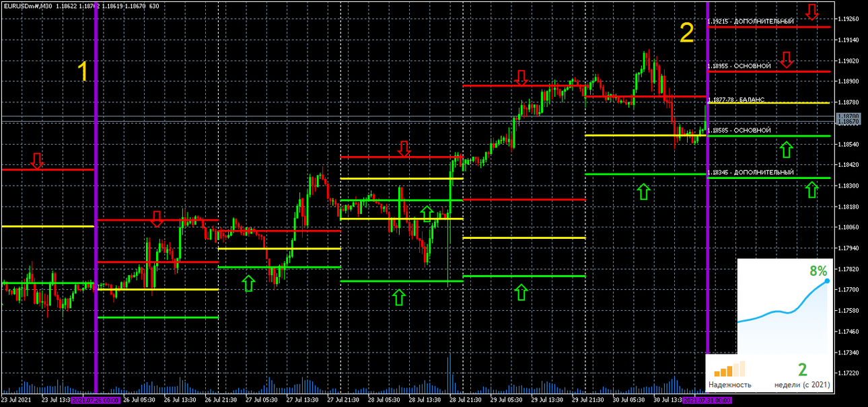Viewport: 868px width, 407px height.
Task: Click the 29 Jul 21:30 time label
Action: [588, 401]
